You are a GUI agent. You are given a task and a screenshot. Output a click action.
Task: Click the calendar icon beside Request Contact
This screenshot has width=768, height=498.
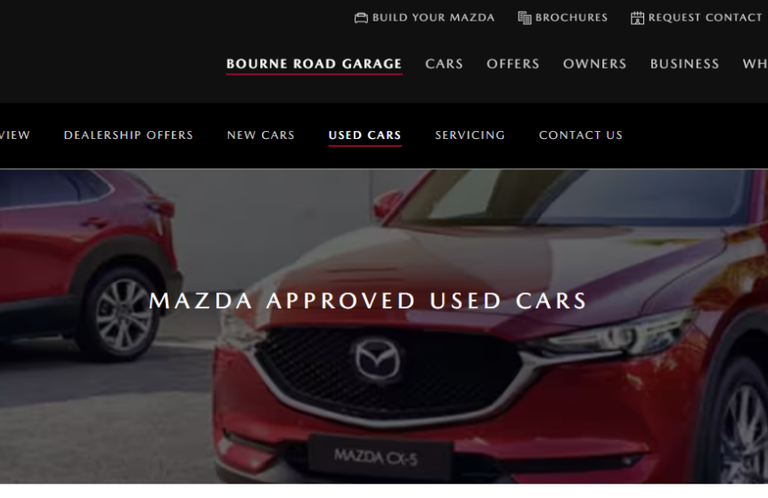click(x=637, y=18)
